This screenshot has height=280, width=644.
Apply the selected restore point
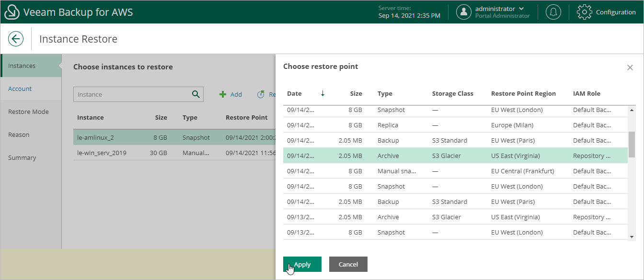pos(302,264)
